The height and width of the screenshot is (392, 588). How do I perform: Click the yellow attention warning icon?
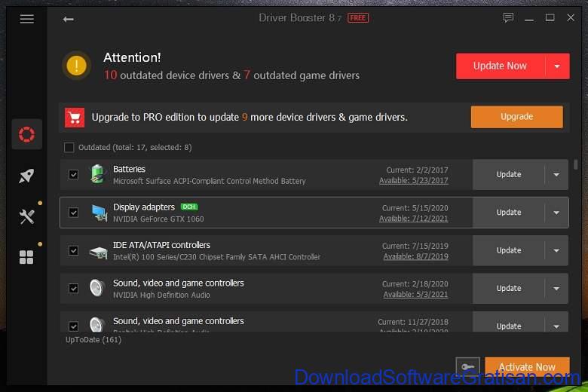point(76,66)
